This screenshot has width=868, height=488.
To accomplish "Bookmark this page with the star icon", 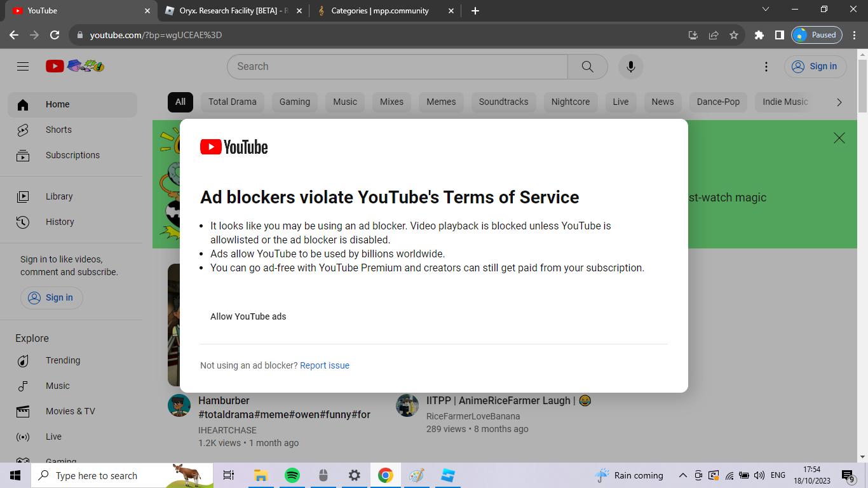I will pos(734,35).
